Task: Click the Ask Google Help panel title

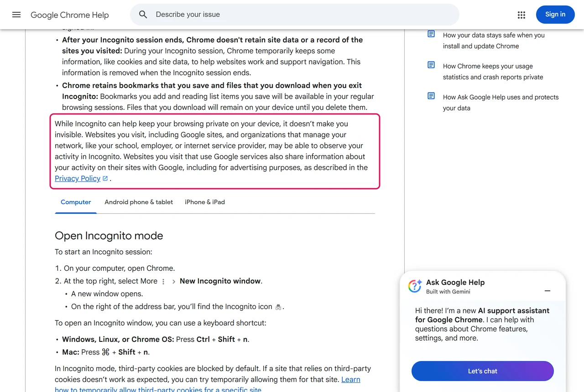Action: pos(455,283)
